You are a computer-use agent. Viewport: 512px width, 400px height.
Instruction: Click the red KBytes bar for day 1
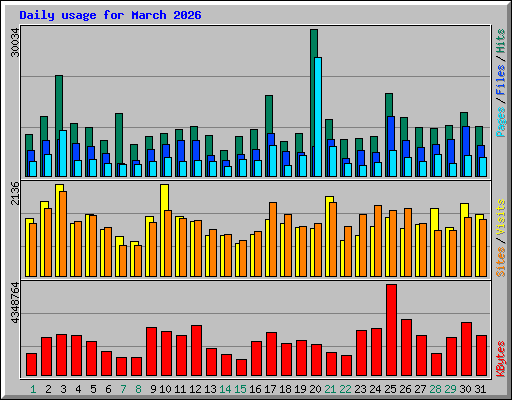click(x=31, y=365)
